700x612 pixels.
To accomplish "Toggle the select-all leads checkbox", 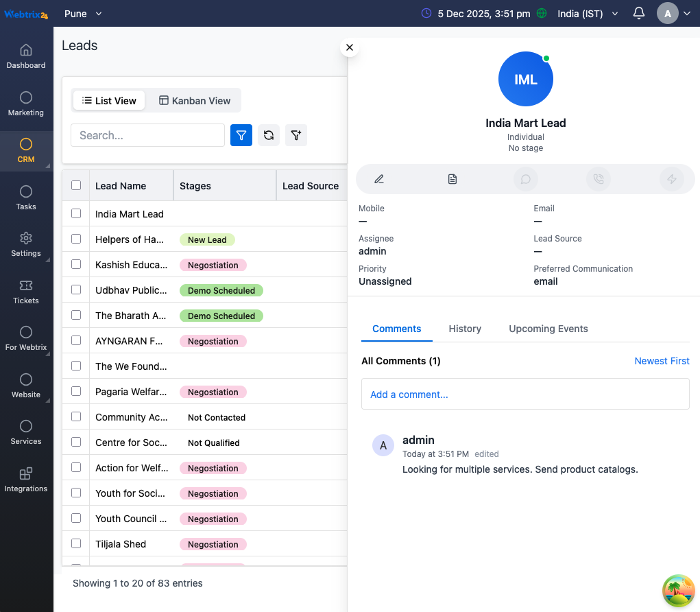I will tap(76, 185).
